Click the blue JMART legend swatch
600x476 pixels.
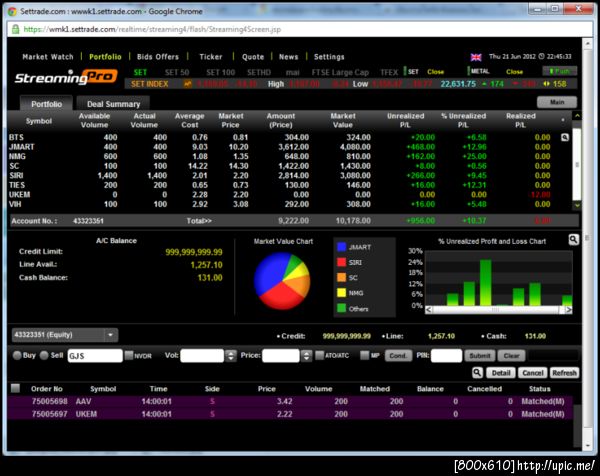(x=341, y=247)
